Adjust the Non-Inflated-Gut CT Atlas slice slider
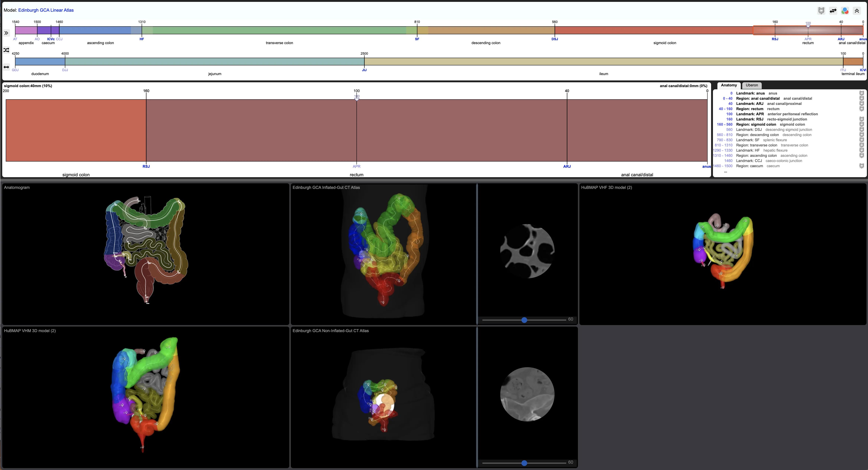868x470 pixels. point(524,463)
